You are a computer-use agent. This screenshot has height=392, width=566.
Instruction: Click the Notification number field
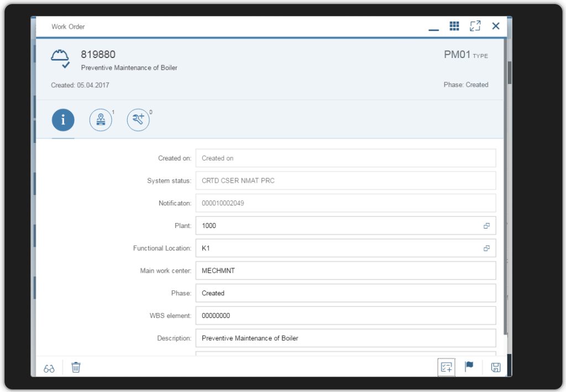[346, 203]
